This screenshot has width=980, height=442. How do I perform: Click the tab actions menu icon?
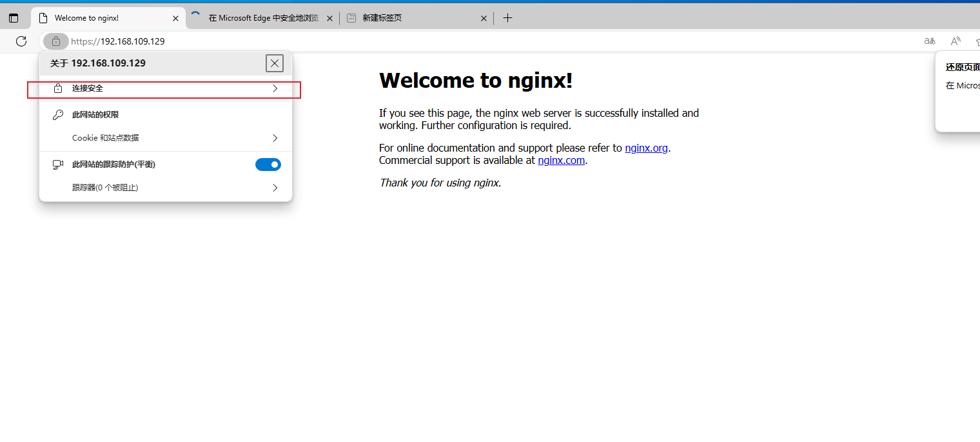(14, 18)
